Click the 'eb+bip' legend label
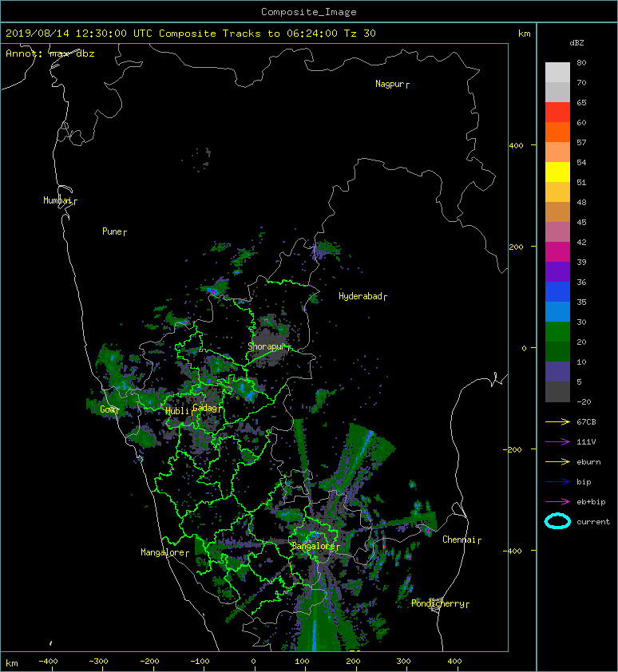Image resolution: width=618 pixels, height=672 pixels. 591,501
